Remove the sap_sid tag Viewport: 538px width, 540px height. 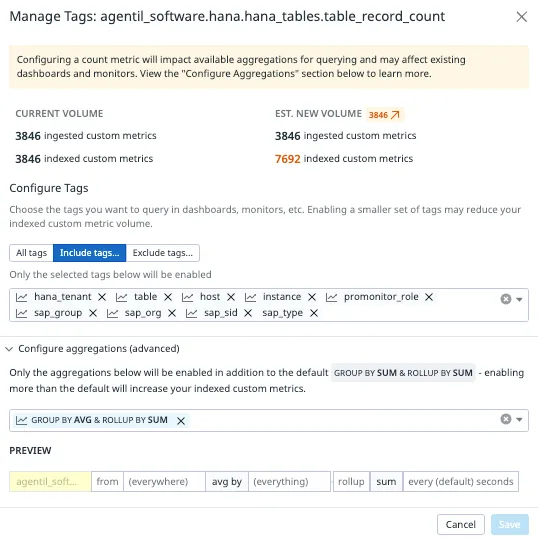click(248, 313)
